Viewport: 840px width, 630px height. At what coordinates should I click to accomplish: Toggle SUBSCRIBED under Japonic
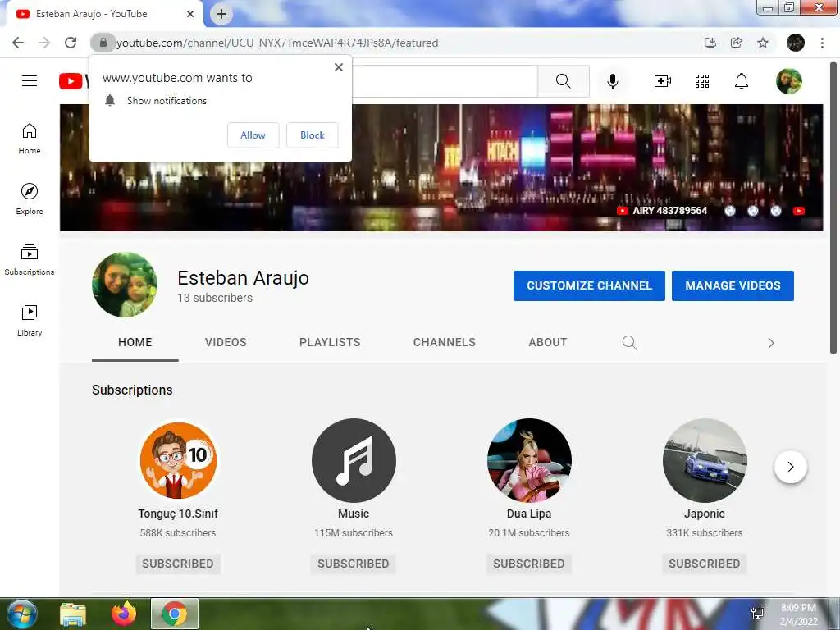[705, 564]
